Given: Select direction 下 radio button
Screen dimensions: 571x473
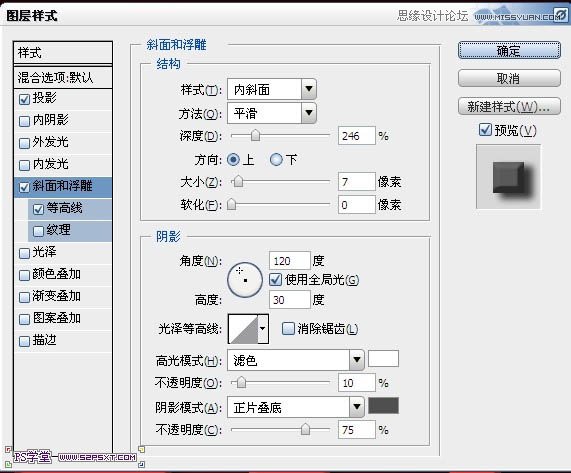Looking at the screenshot, I should point(276,160).
